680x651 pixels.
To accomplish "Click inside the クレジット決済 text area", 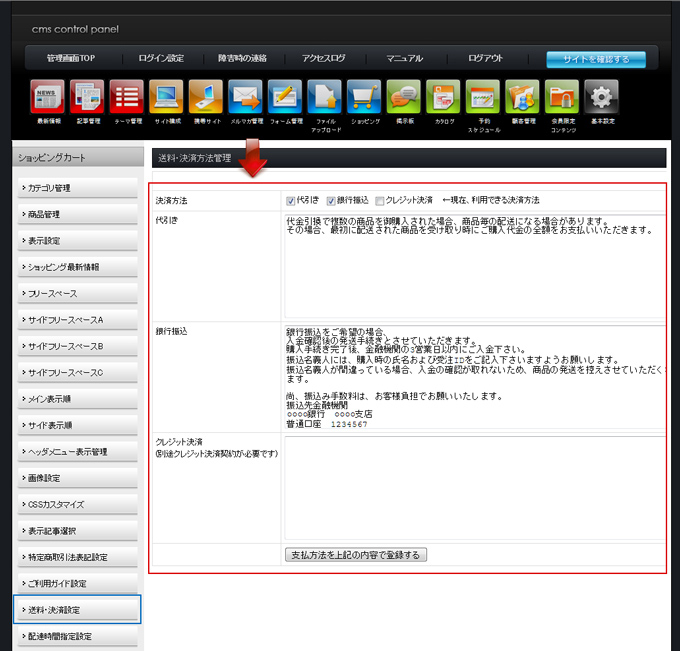I will (470, 487).
